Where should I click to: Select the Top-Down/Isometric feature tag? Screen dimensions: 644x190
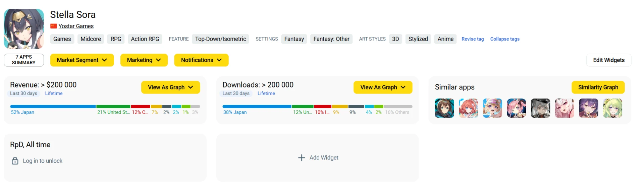click(220, 39)
